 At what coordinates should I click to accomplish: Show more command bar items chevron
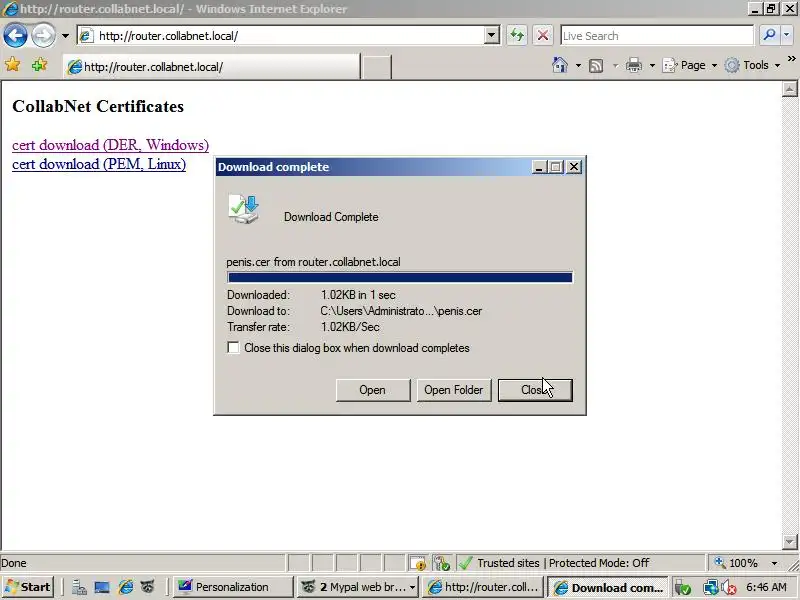point(791,59)
